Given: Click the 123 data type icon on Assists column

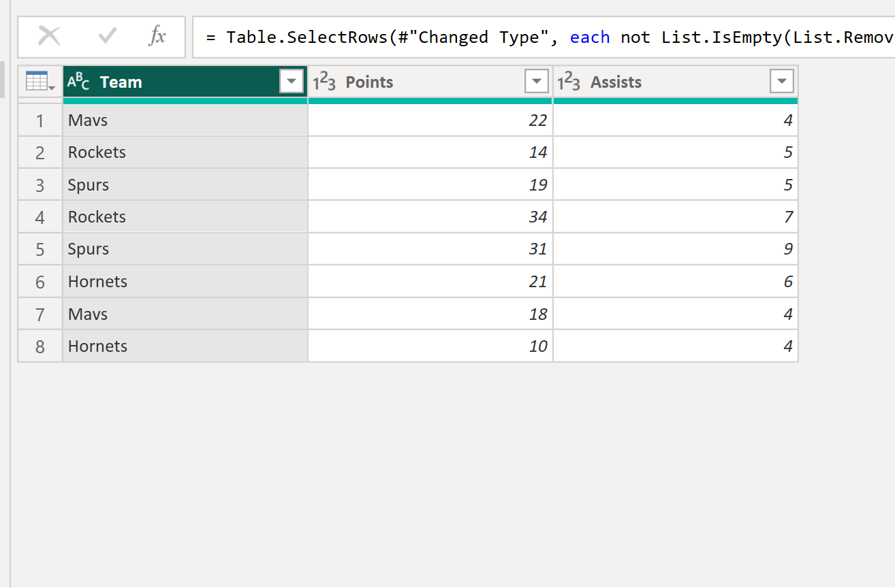Looking at the screenshot, I should click(x=570, y=81).
